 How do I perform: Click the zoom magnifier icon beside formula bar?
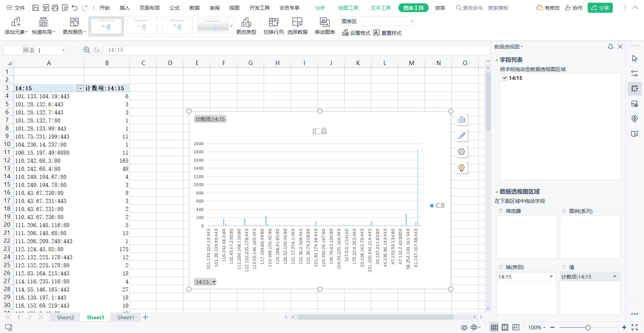tap(87, 50)
